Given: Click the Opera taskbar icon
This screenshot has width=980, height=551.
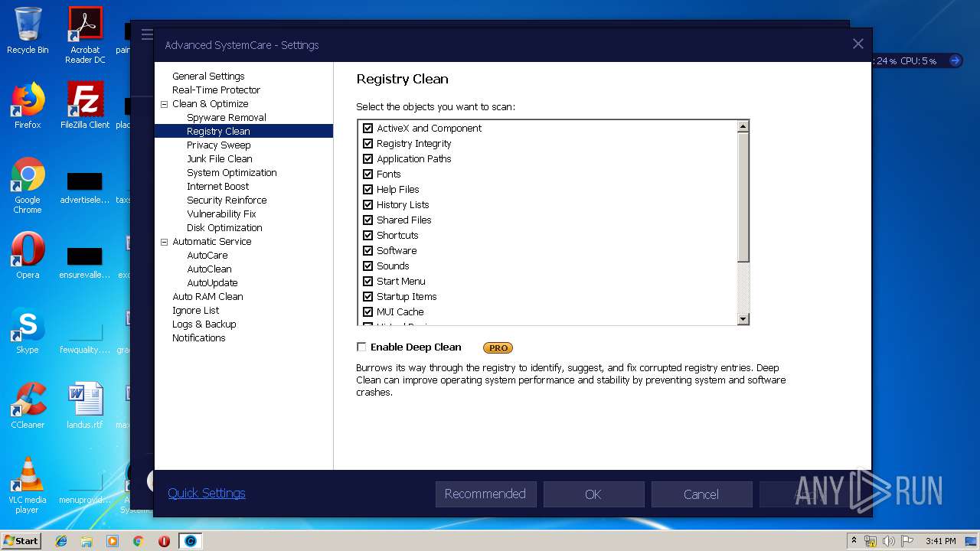Looking at the screenshot, I should click(x=164, y=541).
